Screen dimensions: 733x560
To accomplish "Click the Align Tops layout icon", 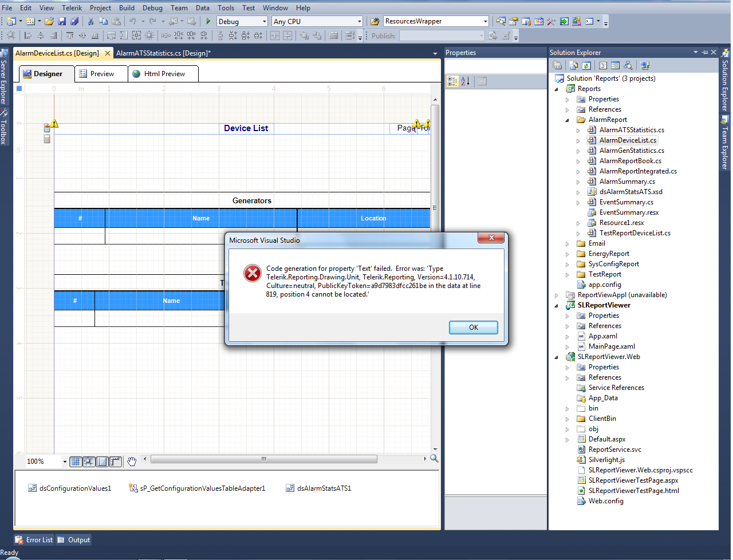I will click(x=70, y=36).
